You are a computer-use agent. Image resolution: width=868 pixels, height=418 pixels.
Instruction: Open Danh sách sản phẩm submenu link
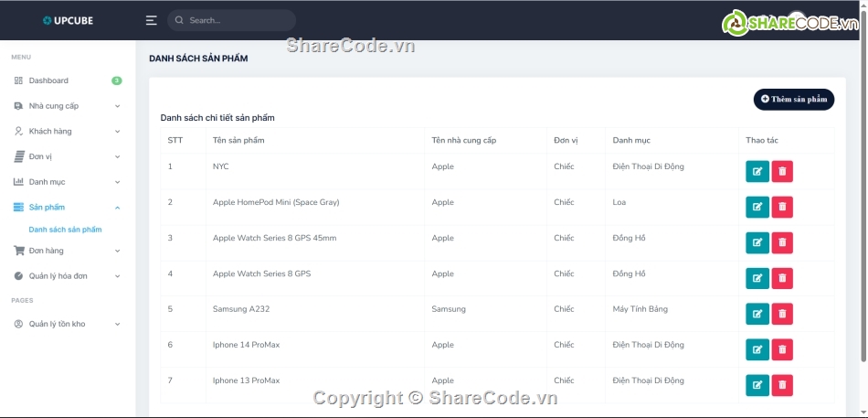(65, 230)
